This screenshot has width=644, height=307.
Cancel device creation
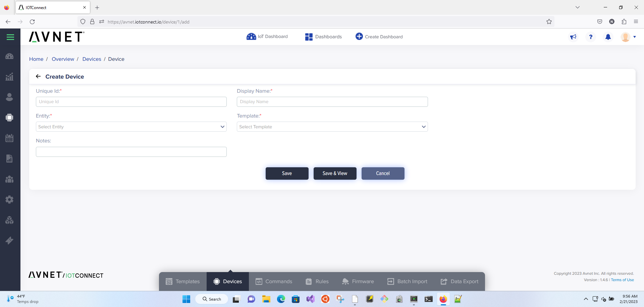[x=383, y=173]
